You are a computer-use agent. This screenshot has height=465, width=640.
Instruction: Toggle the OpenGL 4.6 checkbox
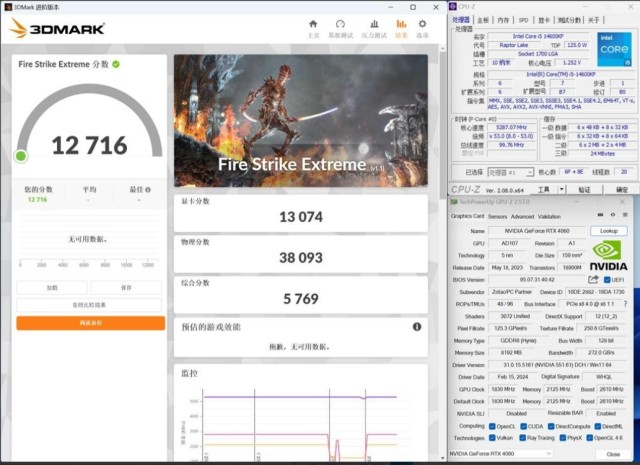click(589, 438)
